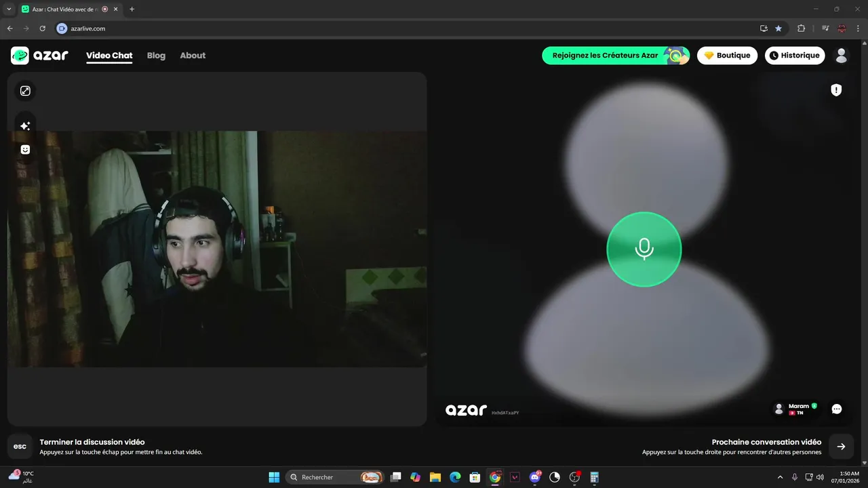
Task: Go back in browser history
Action: pyautogui.click(x=10, y=28)
